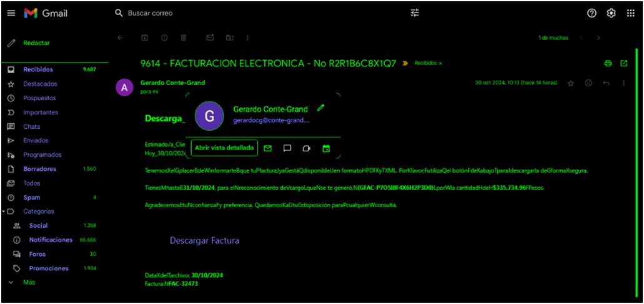Go to the older email arrow
The image size is (644, 304).
(x=598, y=38)
